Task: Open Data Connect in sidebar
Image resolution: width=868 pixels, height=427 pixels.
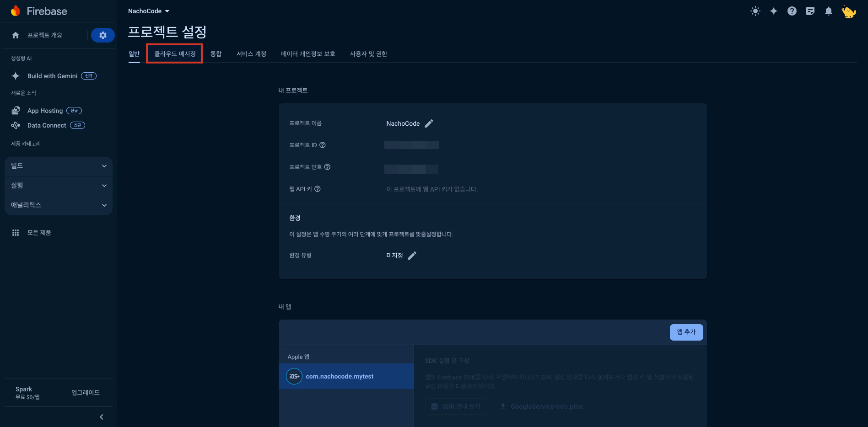Action: (x=47, y=125)
